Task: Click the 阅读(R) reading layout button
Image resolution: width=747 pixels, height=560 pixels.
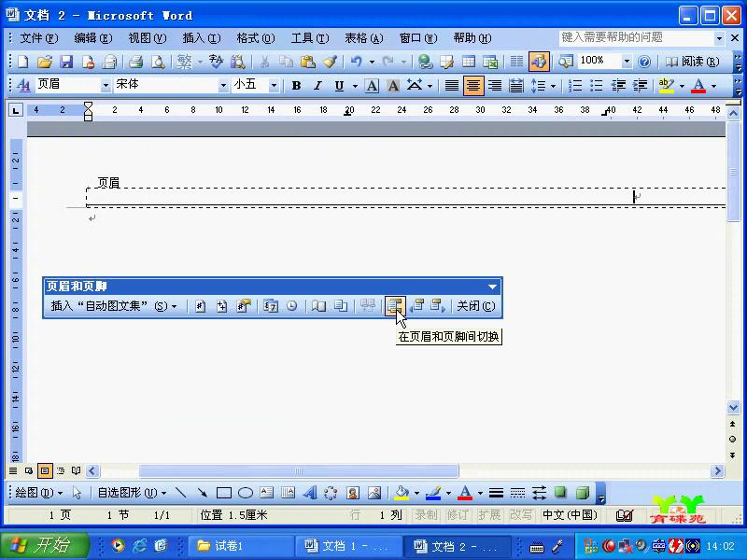Action: 692,62
